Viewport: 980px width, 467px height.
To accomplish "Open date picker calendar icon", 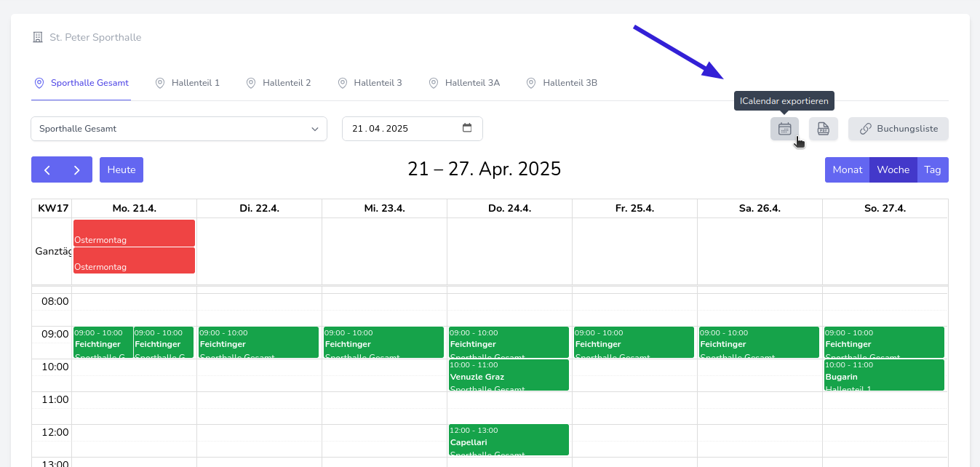I will [x=467, y=128].
